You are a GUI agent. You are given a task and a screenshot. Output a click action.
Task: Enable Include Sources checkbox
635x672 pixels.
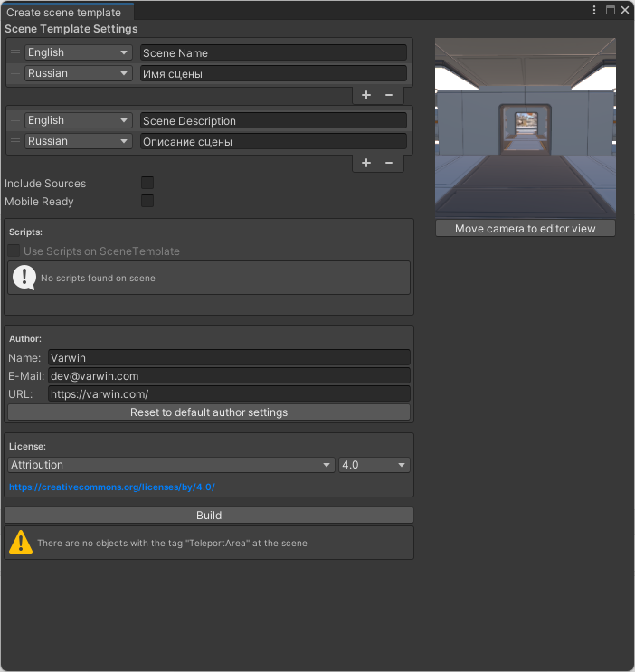(147, 183)
